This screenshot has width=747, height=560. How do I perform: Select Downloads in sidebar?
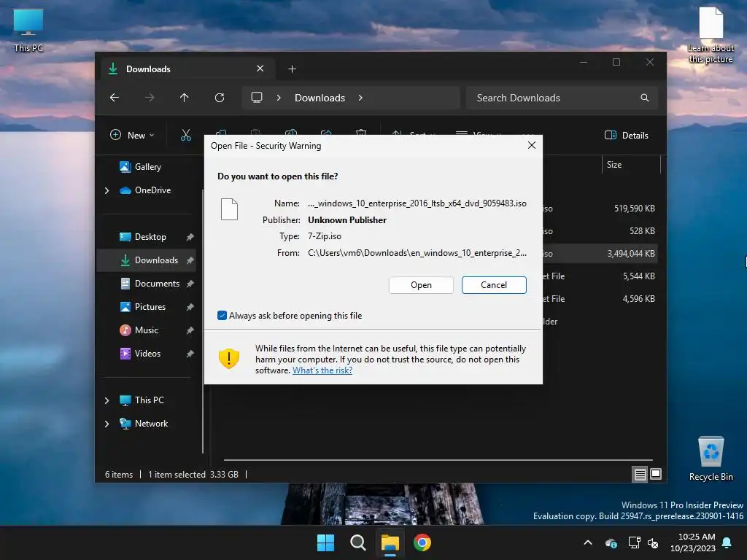click(147, 260)
